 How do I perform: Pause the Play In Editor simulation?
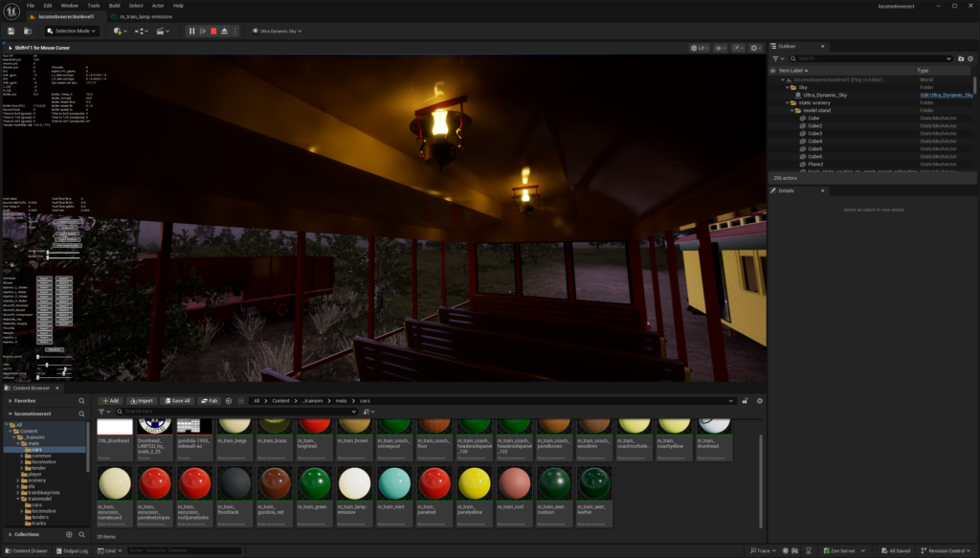[191, 31]
